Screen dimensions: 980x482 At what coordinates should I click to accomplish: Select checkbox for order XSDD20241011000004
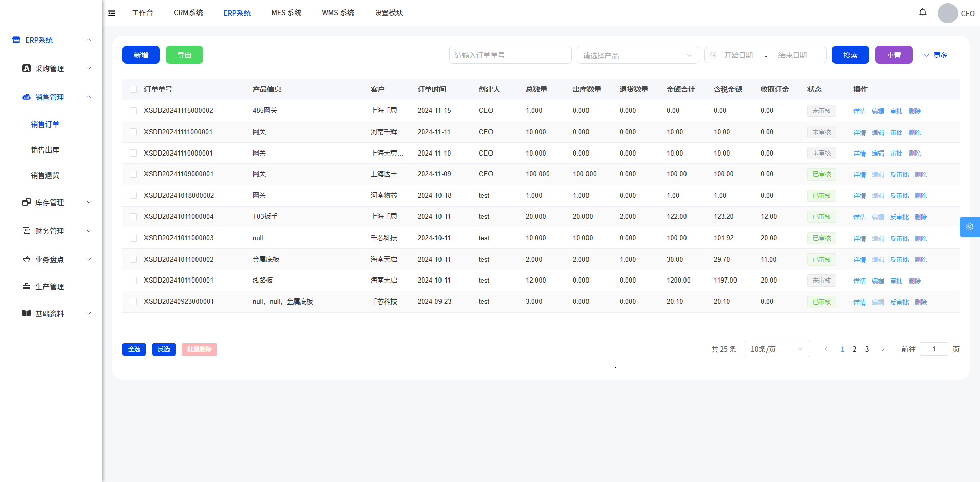[133, 217]
